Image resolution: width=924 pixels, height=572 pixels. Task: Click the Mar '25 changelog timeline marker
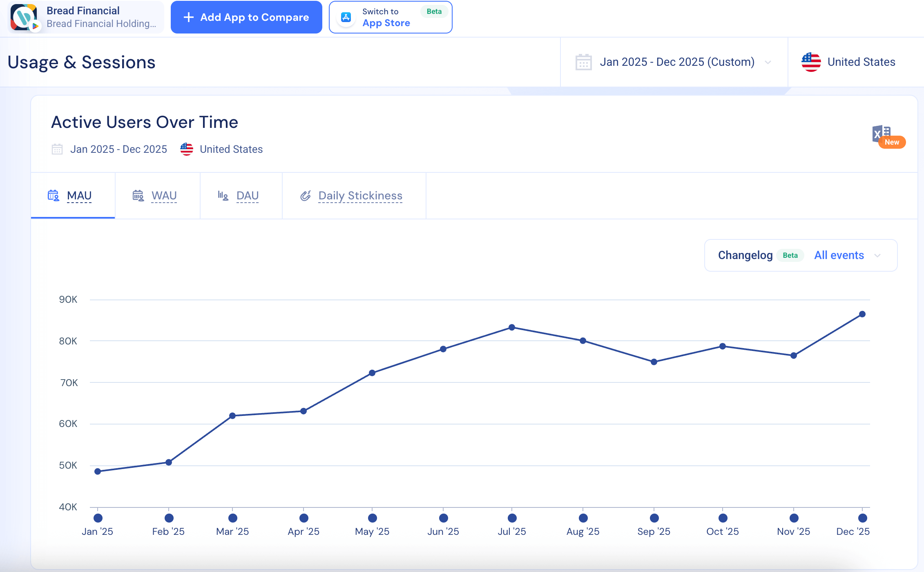pyautogui.click(x=233, y=518)
